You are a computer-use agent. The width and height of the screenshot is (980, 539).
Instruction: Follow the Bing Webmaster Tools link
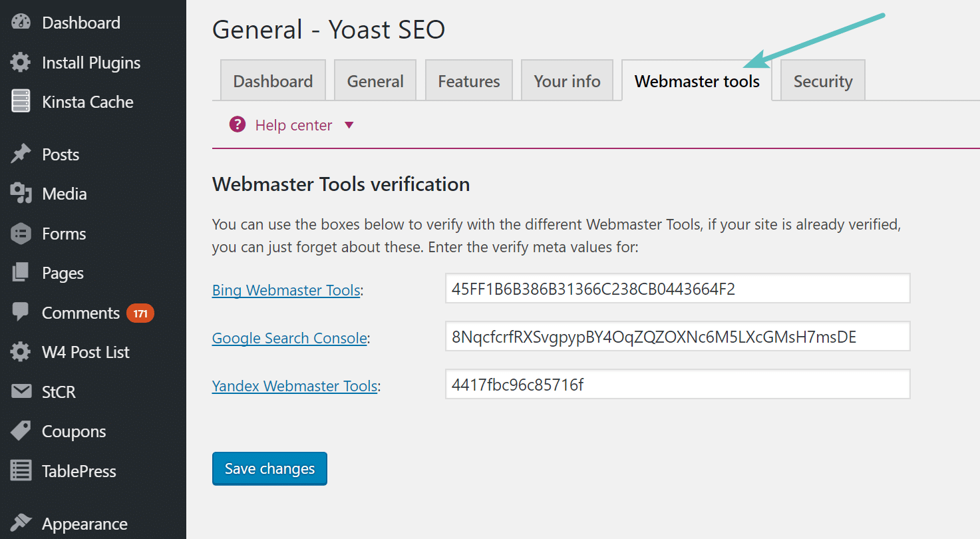point(286,290)
